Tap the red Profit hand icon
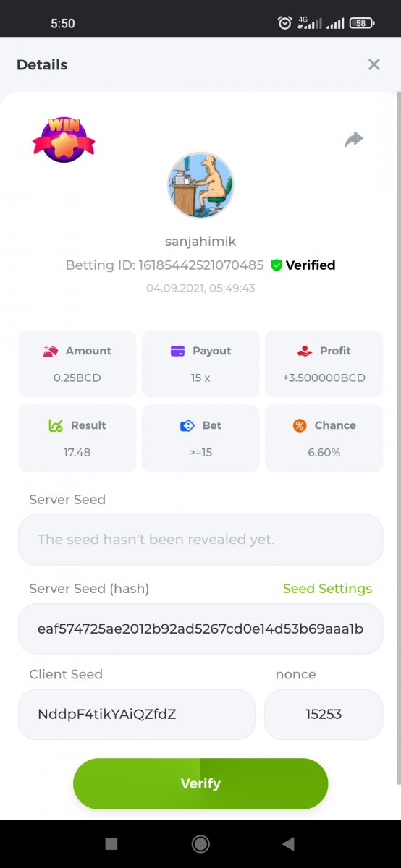 305,351
